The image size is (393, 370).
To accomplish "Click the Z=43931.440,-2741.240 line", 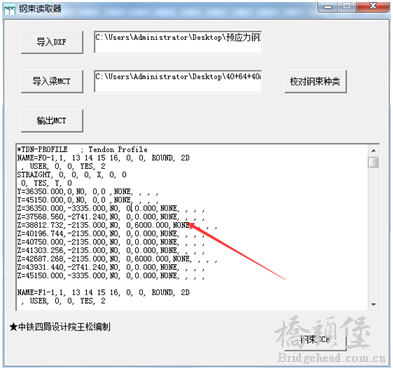I will click(x=111, y=267).
